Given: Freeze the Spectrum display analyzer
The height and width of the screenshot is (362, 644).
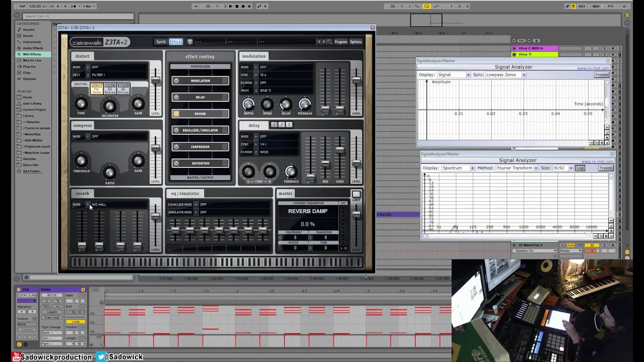Looking at the screenshot, I should point(606,168).
